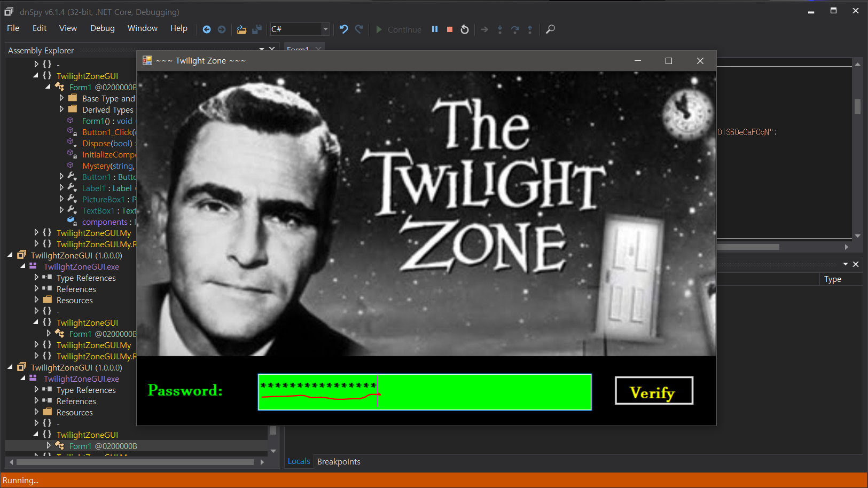The width and height of the screenshot is (868, 488).
Task: Select the Dispose(bool) tree entry
Action: (108, 143)
